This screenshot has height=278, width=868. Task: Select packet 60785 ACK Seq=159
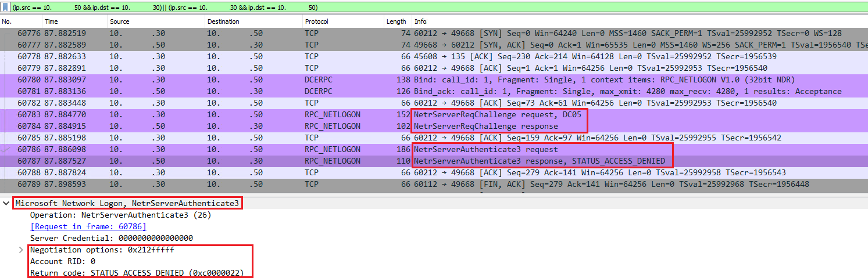(x=434, y=138)
